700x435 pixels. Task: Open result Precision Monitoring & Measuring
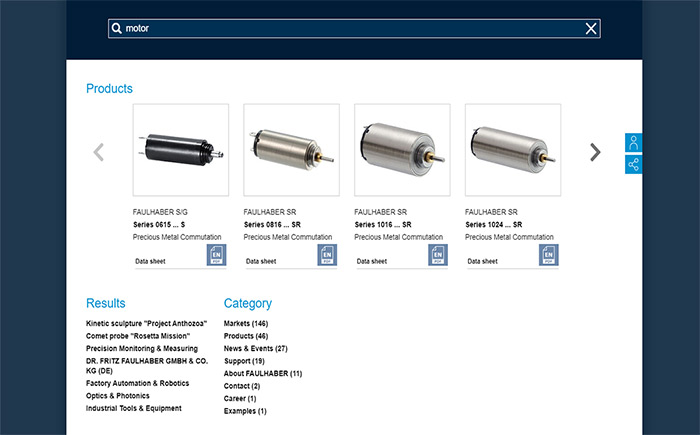tap(142, 348)
